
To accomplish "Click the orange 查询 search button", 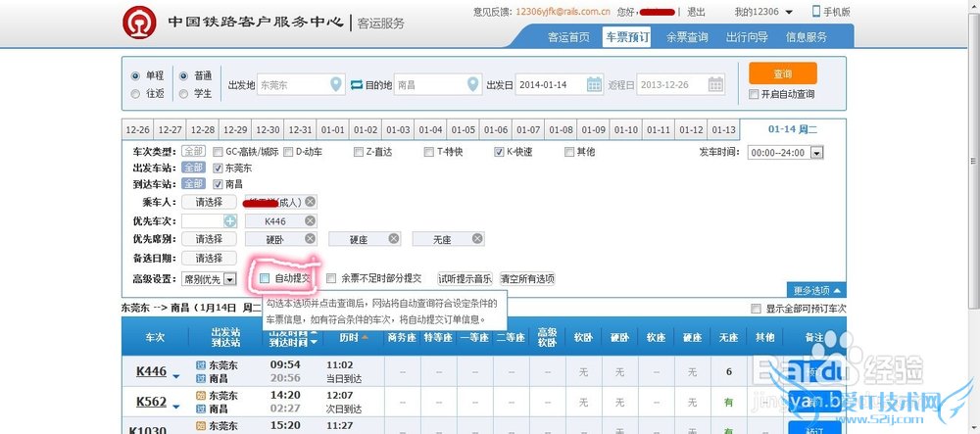I will pos(782,73).
